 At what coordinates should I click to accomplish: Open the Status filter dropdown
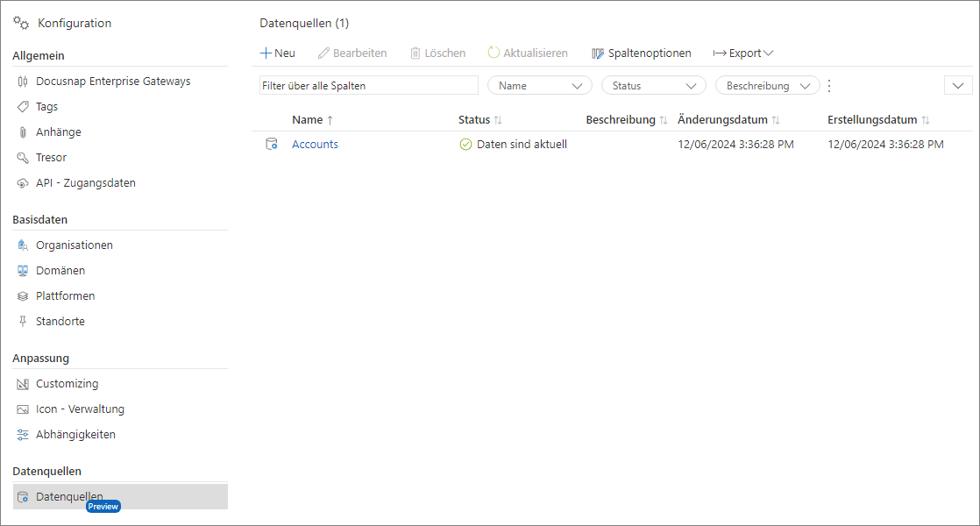[x=654, y=86]
